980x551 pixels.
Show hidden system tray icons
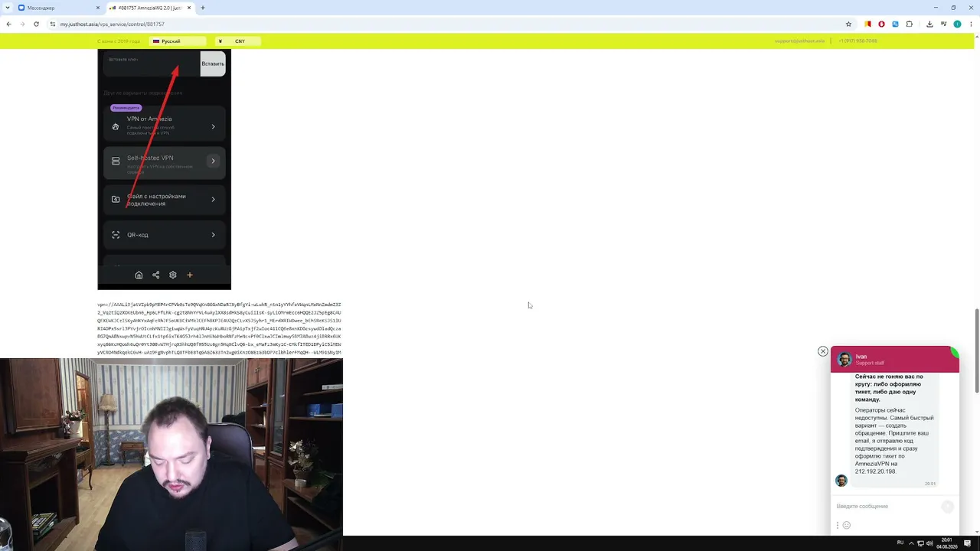coord(910,543)
